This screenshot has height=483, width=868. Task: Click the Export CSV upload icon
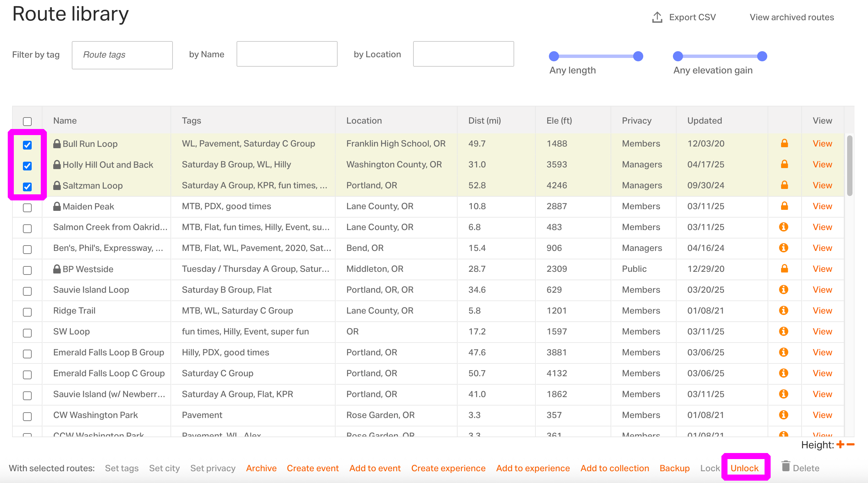[x=657, y=17]
